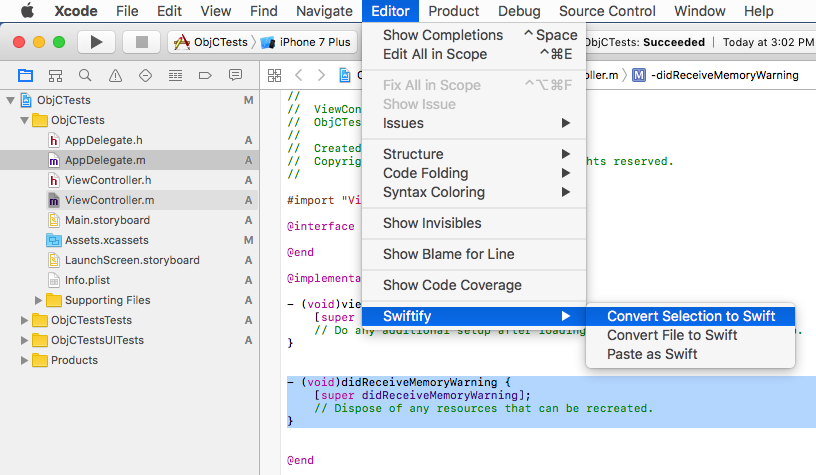
Task: Expand the ObjCTestsTests folder
Action: coord(24,320)
